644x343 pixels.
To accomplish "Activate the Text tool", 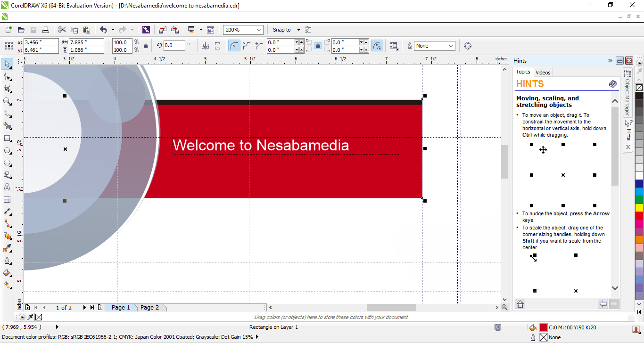I will point(7,187).
